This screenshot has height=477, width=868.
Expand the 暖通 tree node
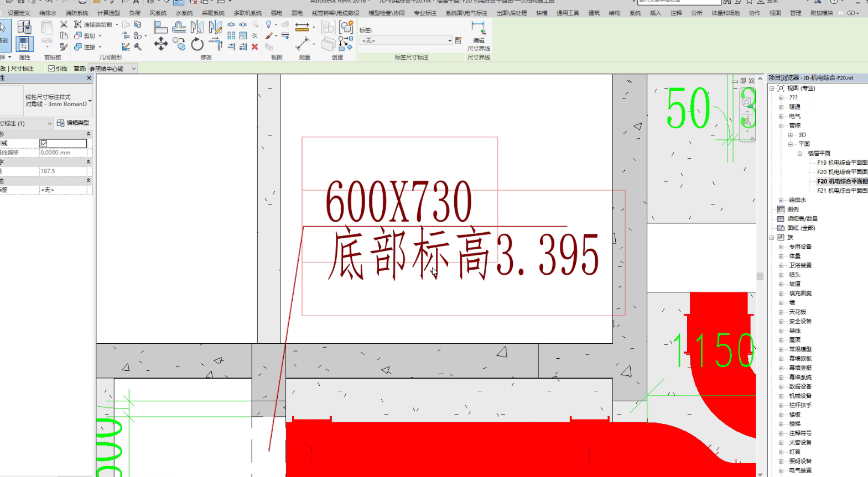click(781, 107)
